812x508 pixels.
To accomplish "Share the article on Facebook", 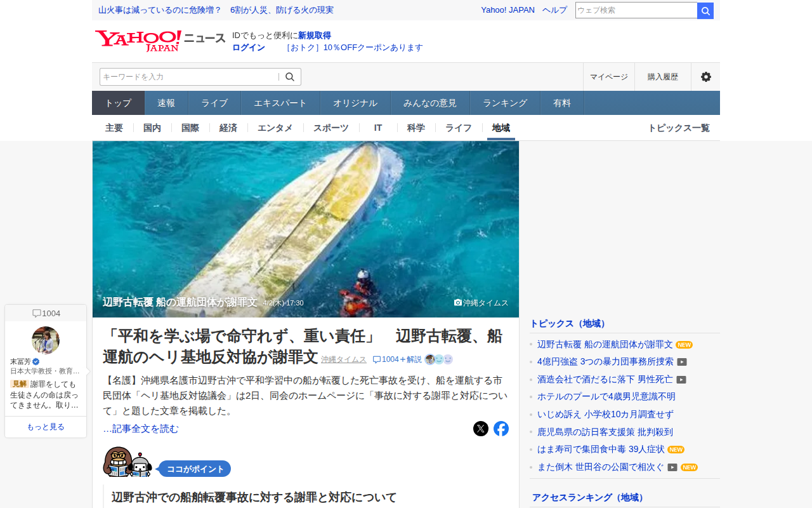I will click(x=501, y=429).
